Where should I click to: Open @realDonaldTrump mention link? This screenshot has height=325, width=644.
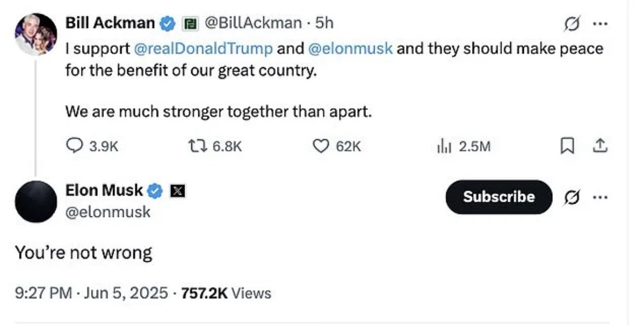click(203, 49)
